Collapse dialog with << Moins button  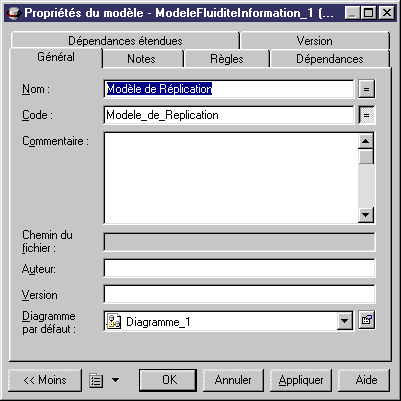45,380
